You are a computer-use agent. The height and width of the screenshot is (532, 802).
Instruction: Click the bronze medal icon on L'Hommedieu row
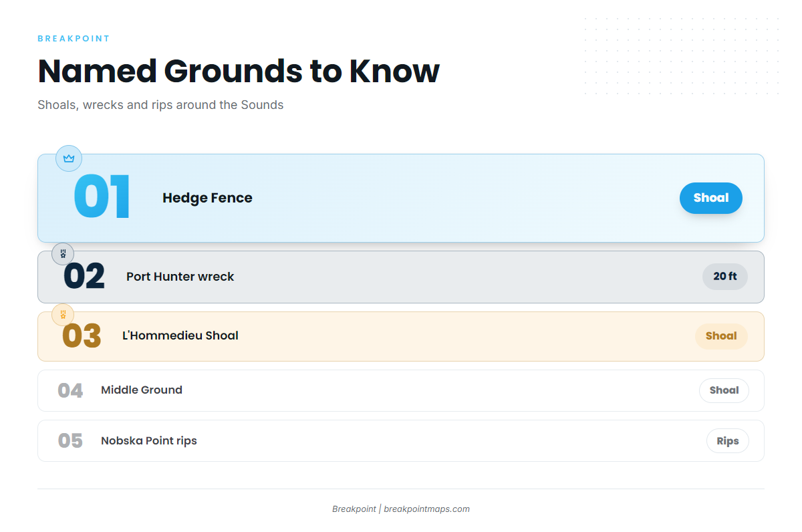pyautogui.click(x=63, y=314)
